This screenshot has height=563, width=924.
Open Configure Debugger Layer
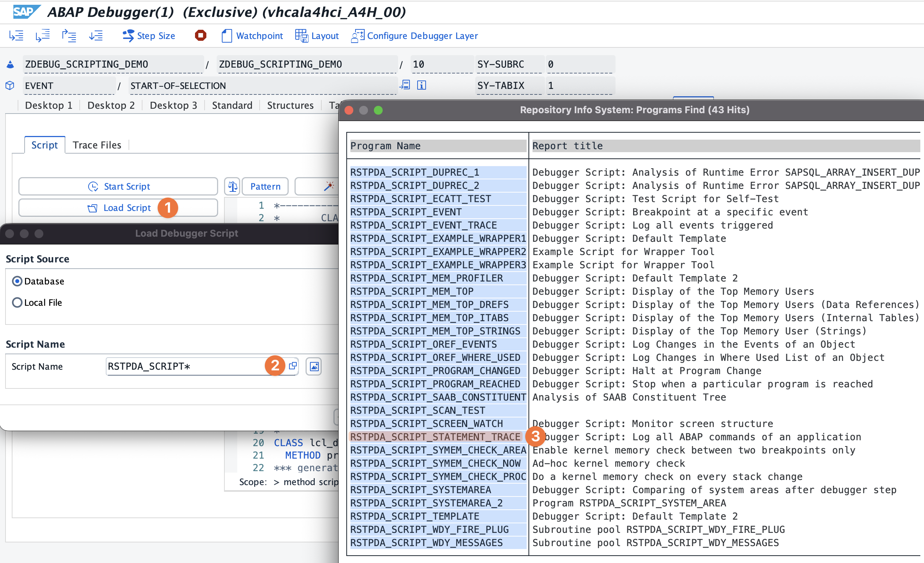(414, 36)
